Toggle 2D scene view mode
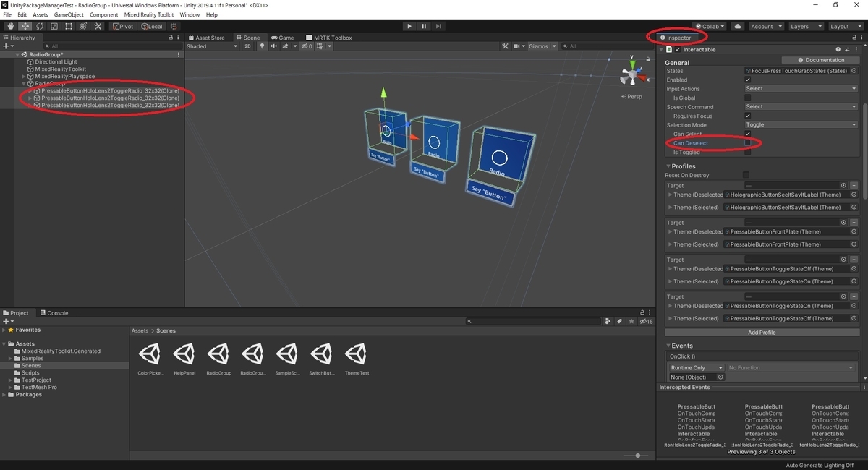The height and width of the screenshot is (470, 868). 247,46
